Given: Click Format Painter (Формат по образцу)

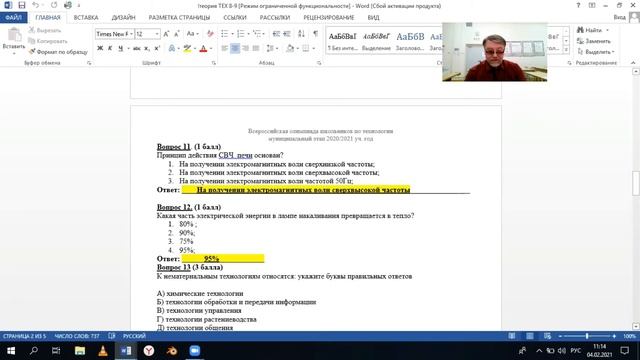Looking at the screenshot, I should (58, 52).
